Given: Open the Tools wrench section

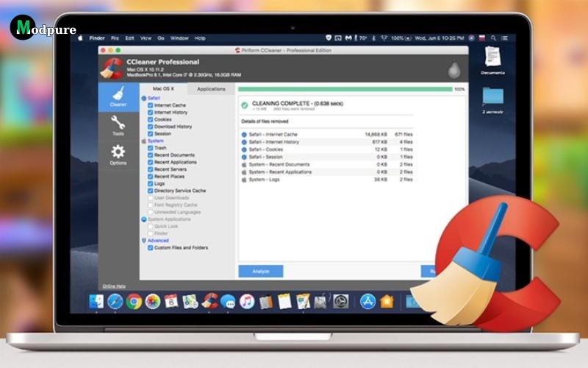Looking at the screenshot, I should (118, 126).
